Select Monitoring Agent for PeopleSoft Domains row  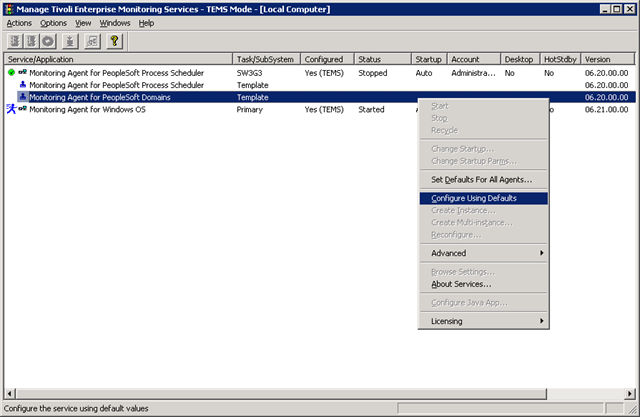(x=320, y=97)
